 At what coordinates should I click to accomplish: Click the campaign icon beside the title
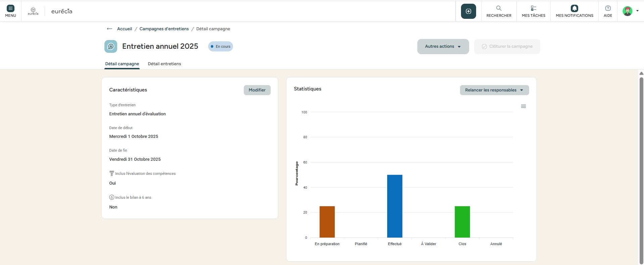pos(111,46)
